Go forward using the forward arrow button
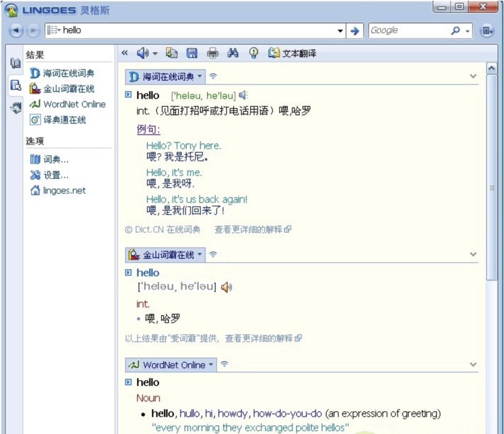Image resolution: width=504 pixels, height=434 pixels. tap(34, 31)
